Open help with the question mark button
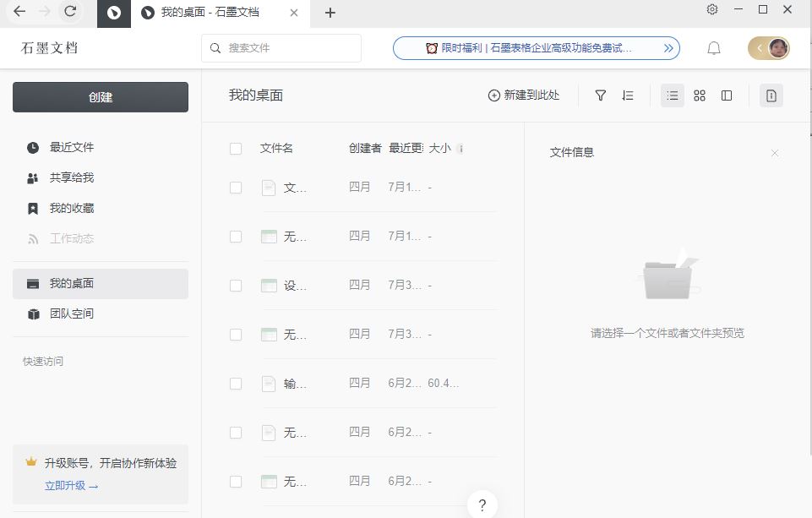Screen dimensions: 812x518 (482, 505)
